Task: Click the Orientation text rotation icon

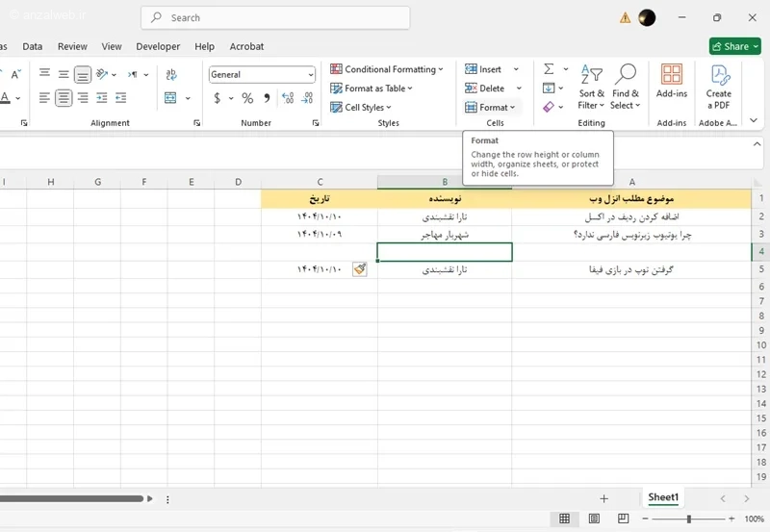Action: (102, 74)
